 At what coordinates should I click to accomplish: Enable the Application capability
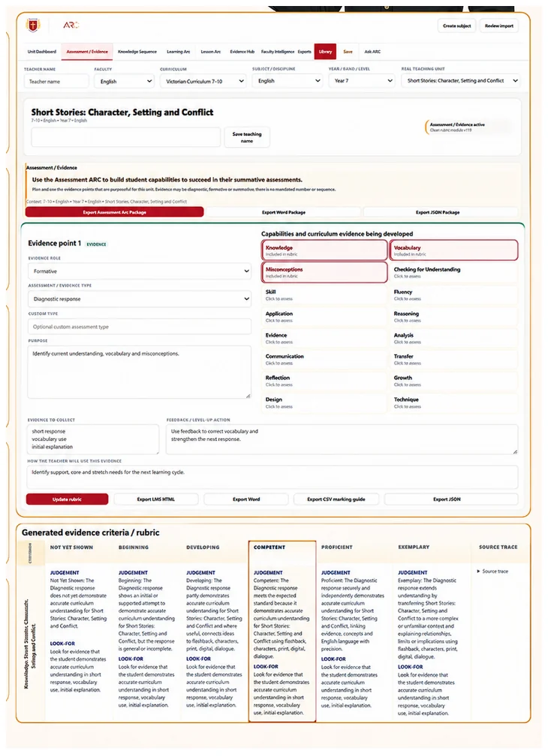(x=324, y=316)
